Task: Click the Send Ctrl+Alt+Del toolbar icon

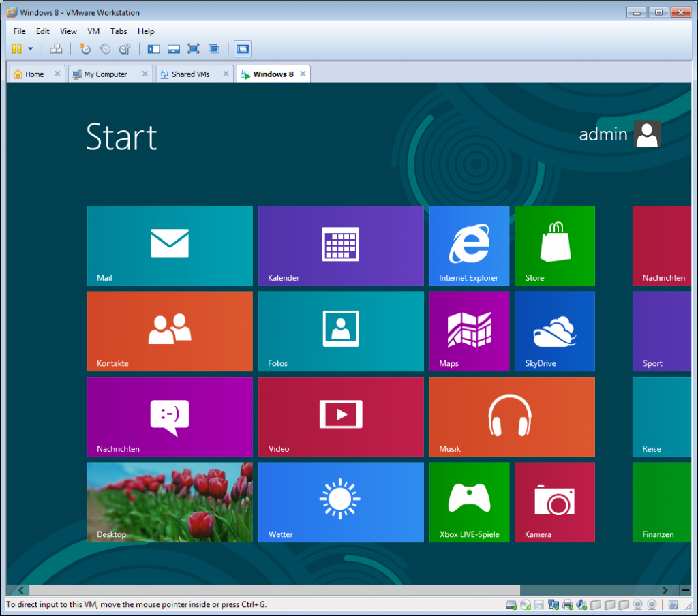Action: [x=56, y=49]
